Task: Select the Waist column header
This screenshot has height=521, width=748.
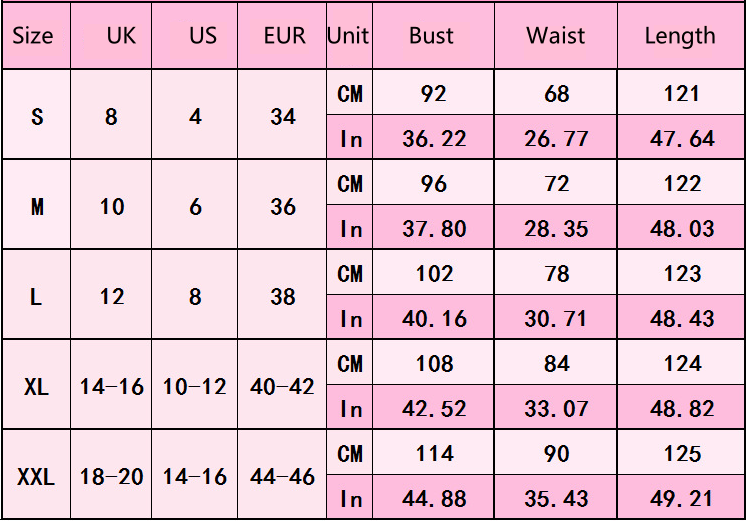Action: (556, 36)
